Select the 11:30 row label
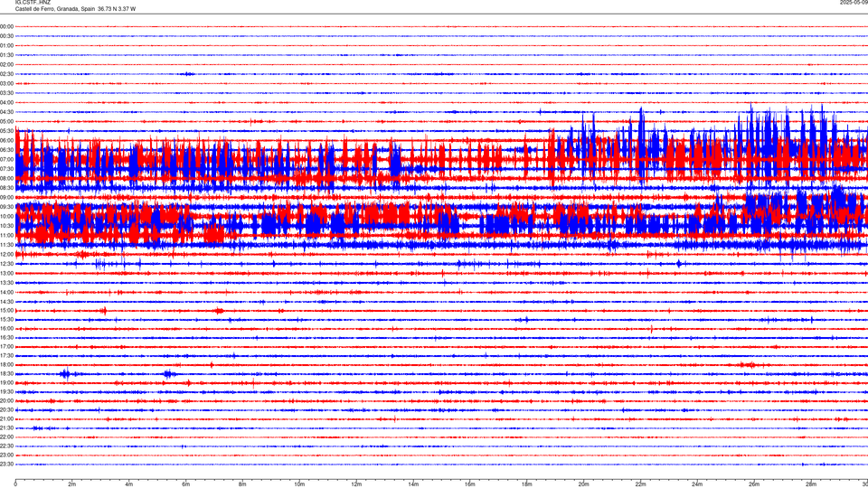Image resolution: width=868 pixels, height=488 pixels. coord(6,245)
